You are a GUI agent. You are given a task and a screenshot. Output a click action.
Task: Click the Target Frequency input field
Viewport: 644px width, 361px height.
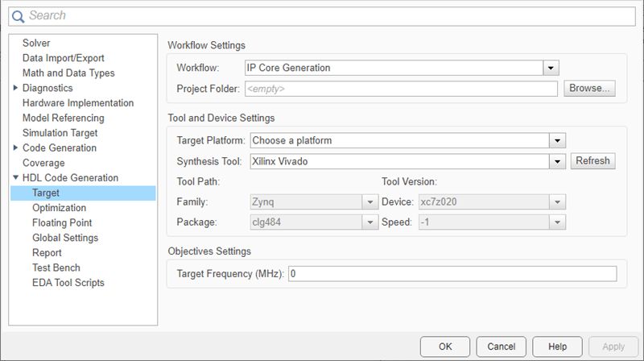pos(452,274)
